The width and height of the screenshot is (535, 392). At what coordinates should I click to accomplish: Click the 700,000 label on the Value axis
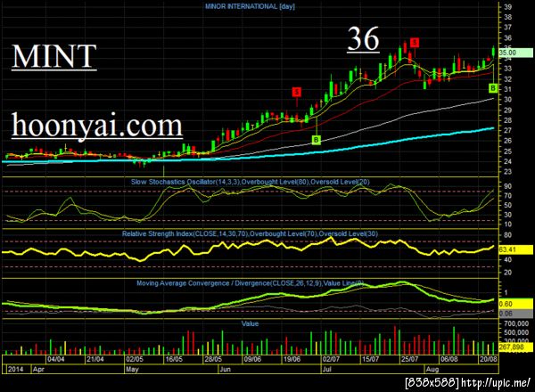pos(516,323)
